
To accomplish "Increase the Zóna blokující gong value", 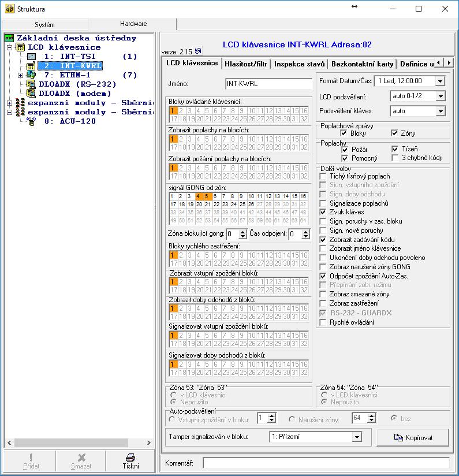I will click(242, 232).
